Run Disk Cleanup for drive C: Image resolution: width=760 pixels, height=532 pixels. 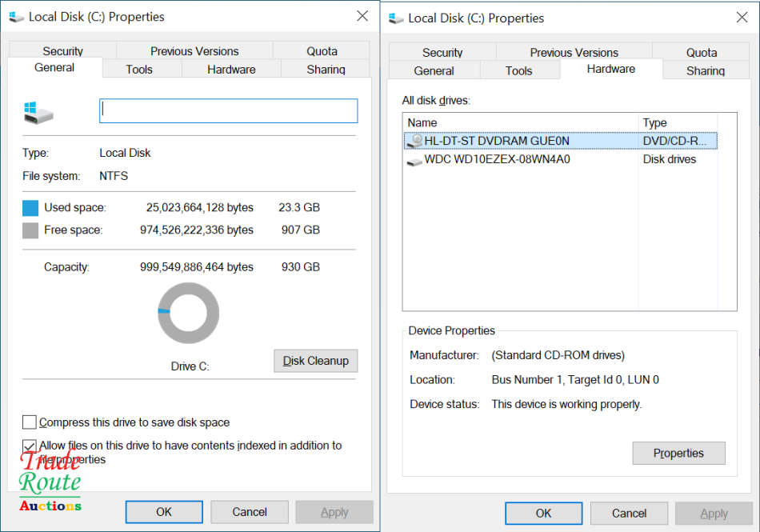pos(315,361)
